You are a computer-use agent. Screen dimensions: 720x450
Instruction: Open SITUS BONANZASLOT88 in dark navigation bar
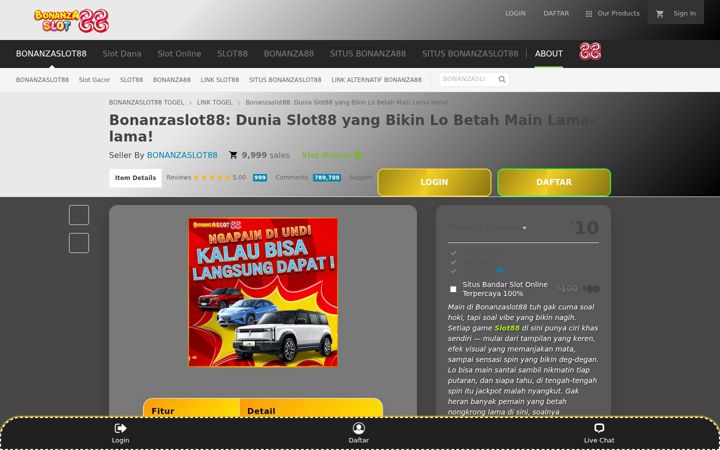pyautogui.click(x=470, y=54)
